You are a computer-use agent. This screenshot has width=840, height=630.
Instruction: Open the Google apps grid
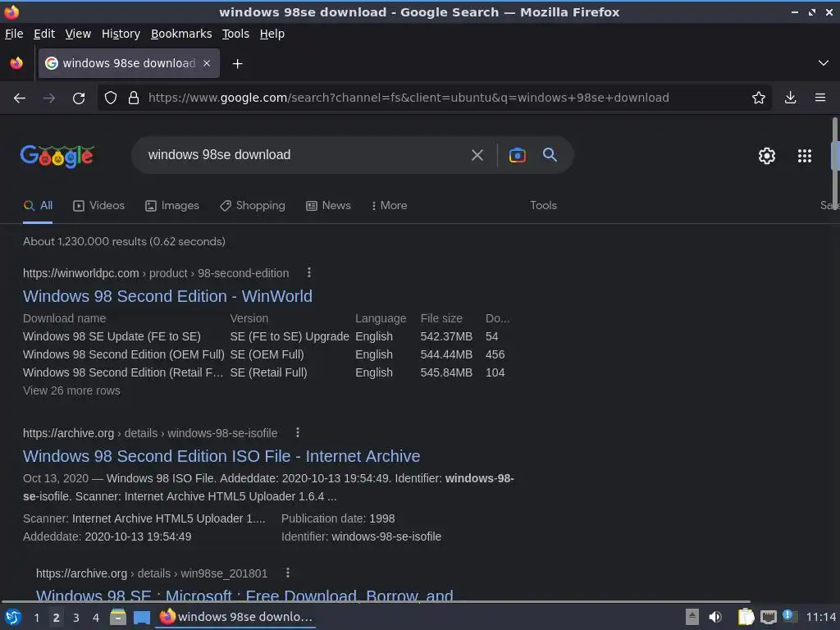coord(805,156)
